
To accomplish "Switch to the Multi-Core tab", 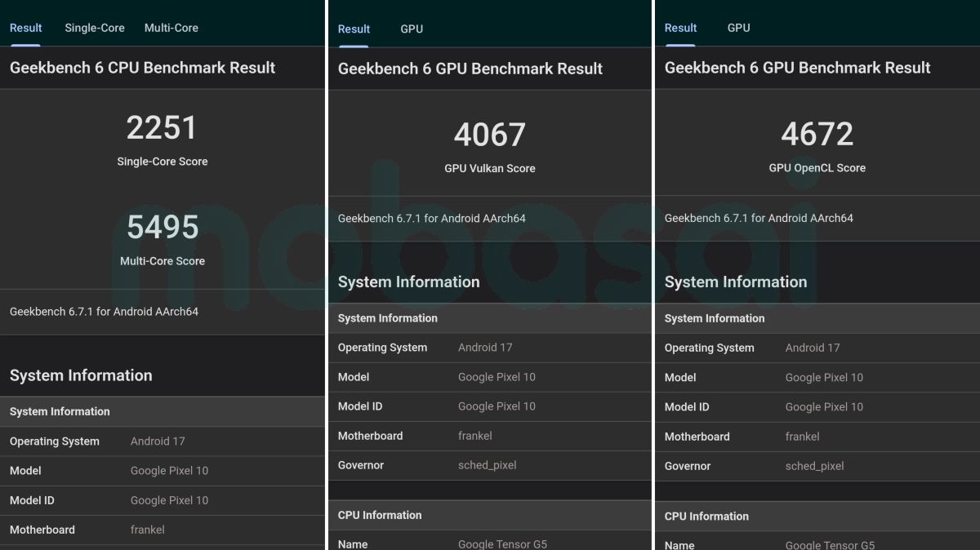I will (x=171, y=28).
